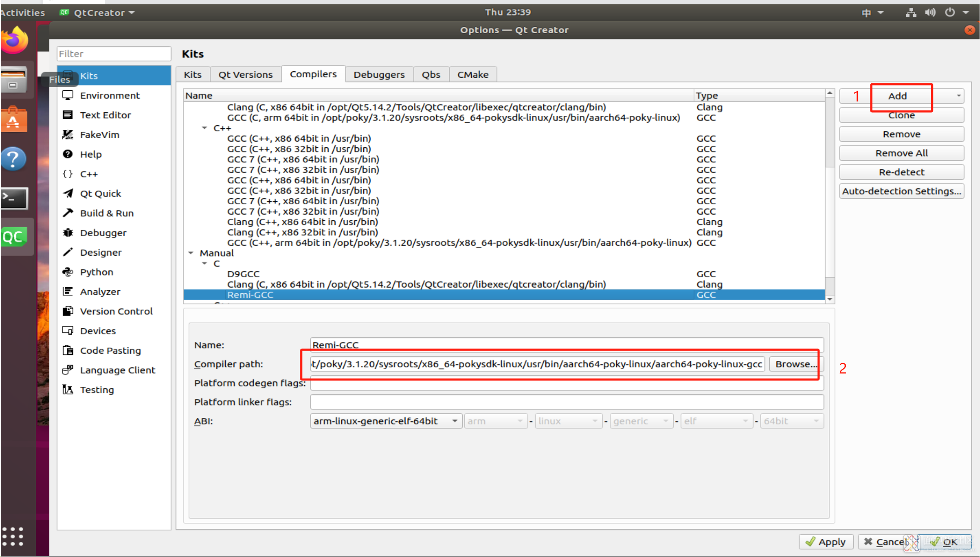The image size is (980, 557).
Task: Open the elf format dropdown
Action: [716, 421]
